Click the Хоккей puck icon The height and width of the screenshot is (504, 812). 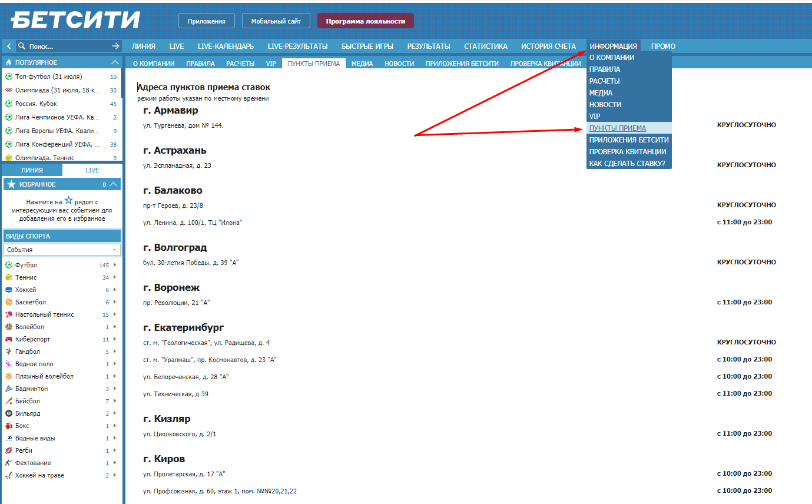(x=9, y=290)
